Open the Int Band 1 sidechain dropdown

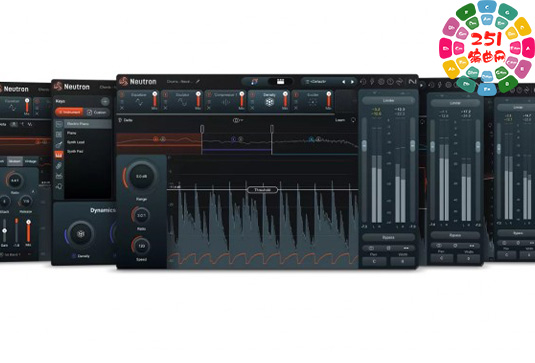(x=15, y=255)
